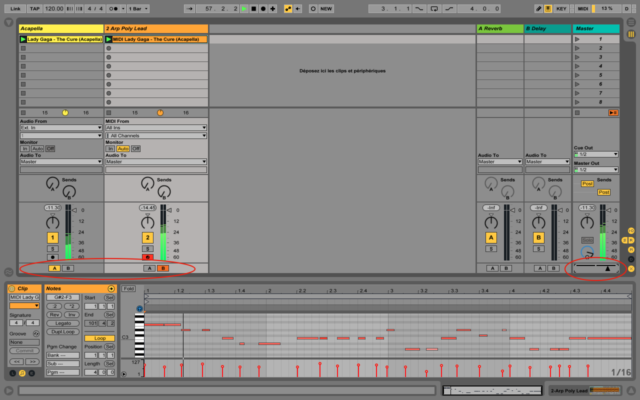640x400 pixels.
Task: Assign Acapella to crossfader A
Action: pos(54,268)
